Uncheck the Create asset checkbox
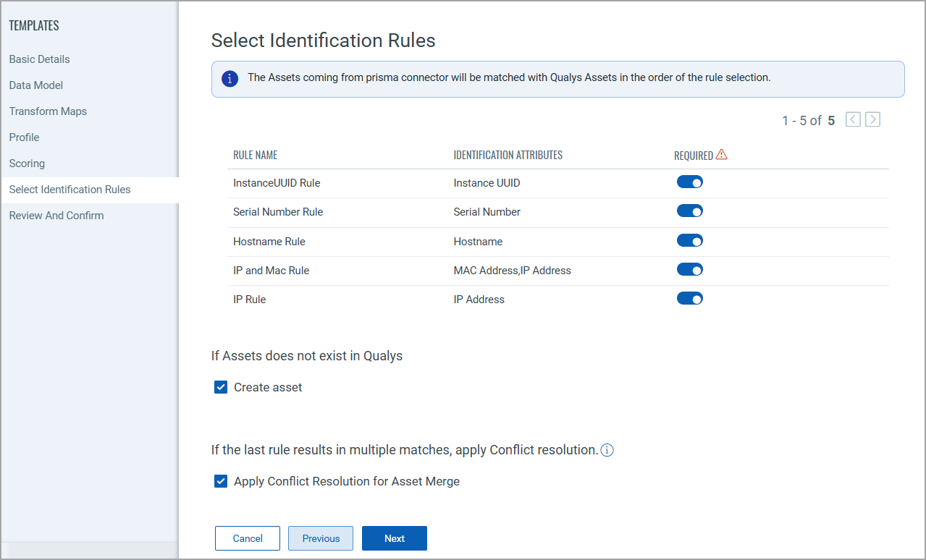Screen dimensions: 926x560 [220, 387]
